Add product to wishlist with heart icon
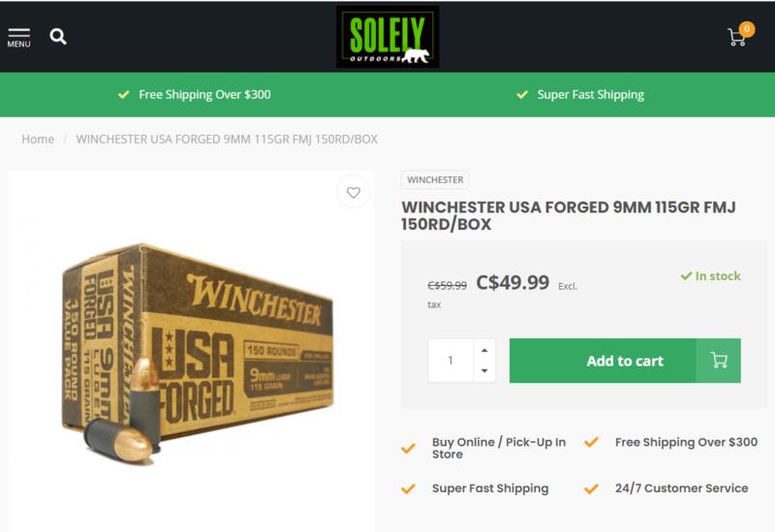Viewport: 775px width, 532px height. point(354,193)
